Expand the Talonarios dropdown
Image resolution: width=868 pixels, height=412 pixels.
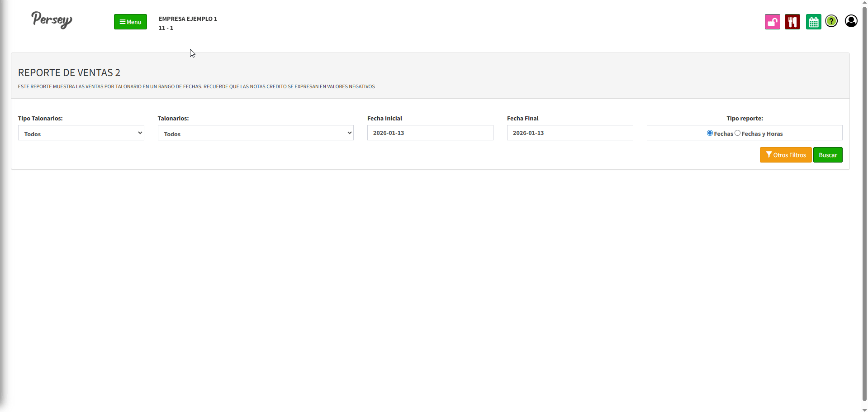(255, 133)
